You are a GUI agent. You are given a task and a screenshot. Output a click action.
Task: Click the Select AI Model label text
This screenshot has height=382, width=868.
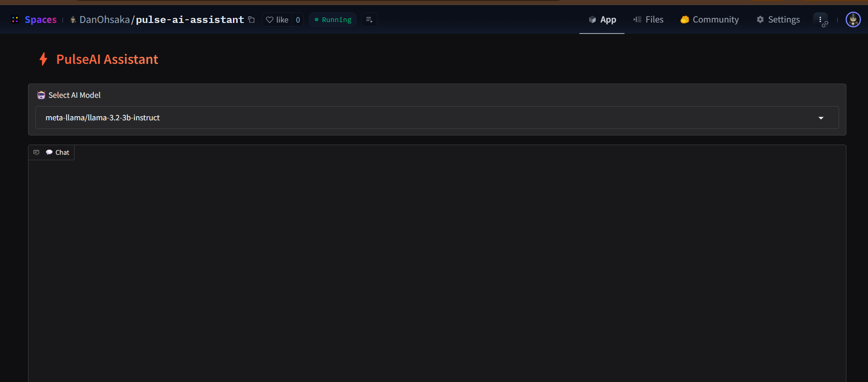pyautogui.click(x=74, y=95)
